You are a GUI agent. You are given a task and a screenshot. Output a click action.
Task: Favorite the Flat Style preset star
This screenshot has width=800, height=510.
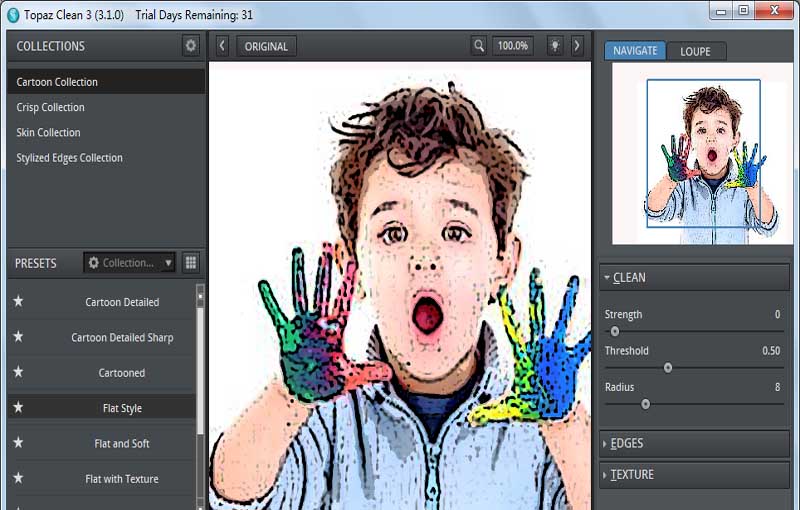click(x=18, y=407)
